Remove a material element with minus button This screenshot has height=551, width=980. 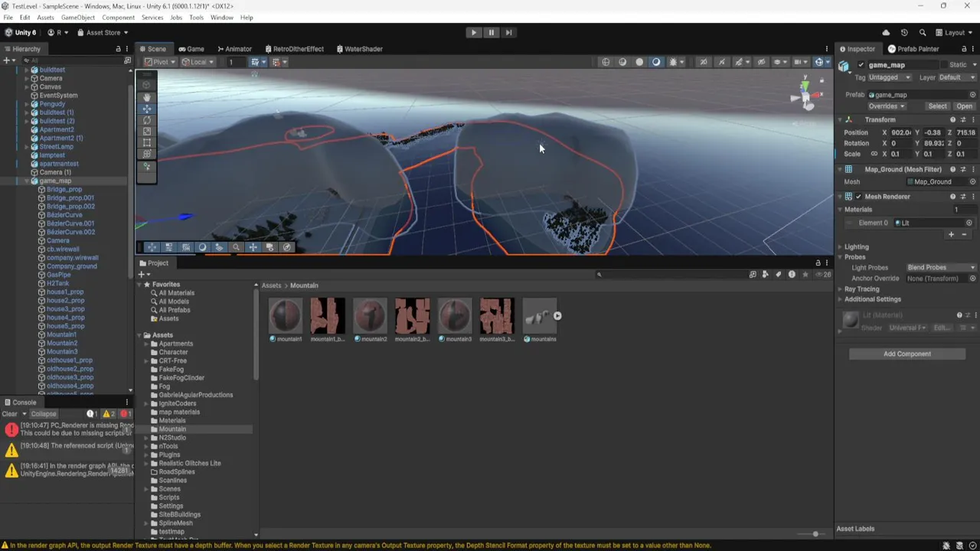(964, 234)
